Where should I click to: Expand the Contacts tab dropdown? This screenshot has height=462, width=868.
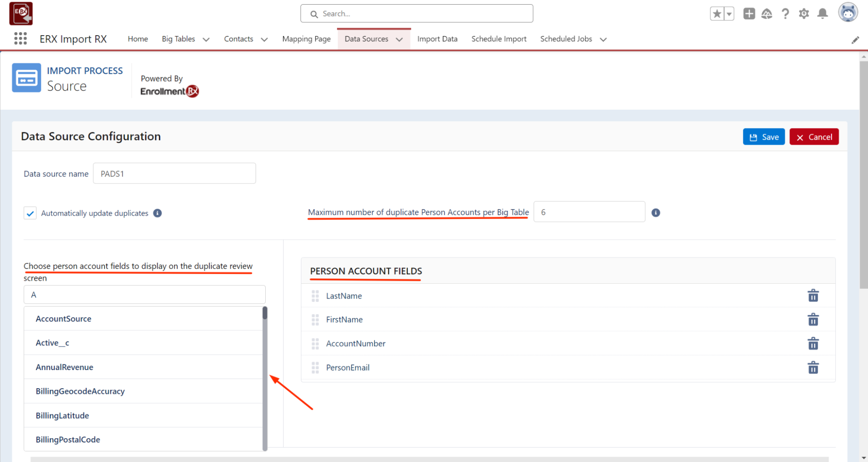(x=264, y=39)
